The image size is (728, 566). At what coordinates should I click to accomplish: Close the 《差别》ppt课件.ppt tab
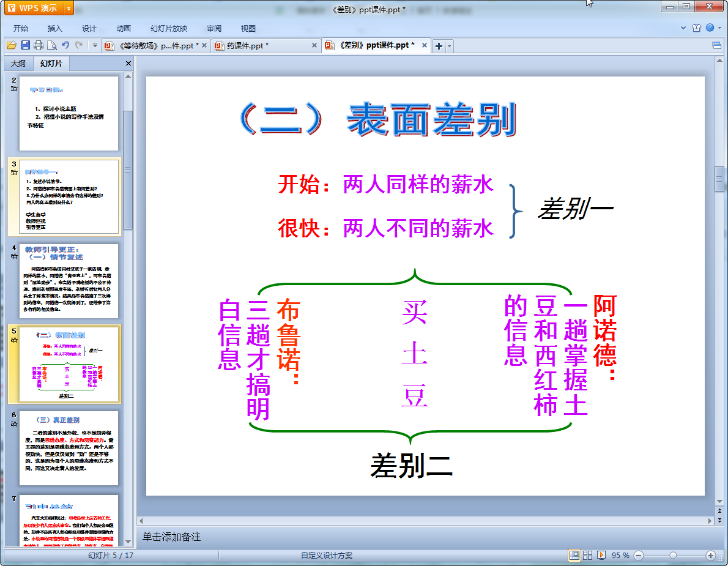point(425,45)
